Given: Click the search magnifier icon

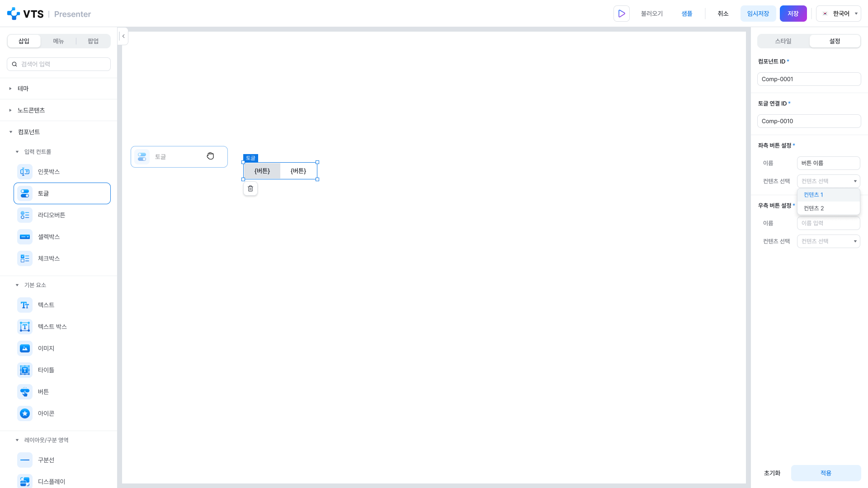Looking at the screenshot, I should (x=14, y=64).
